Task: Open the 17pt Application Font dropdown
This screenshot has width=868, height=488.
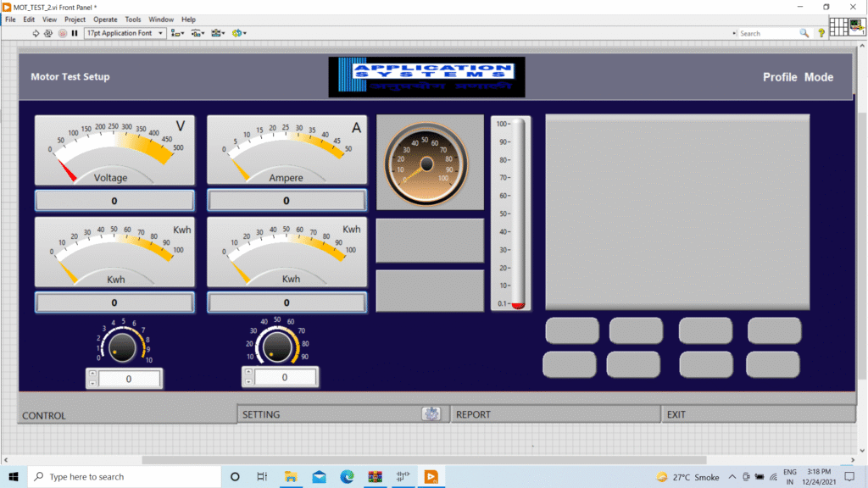Action: (x=125, y=33)
